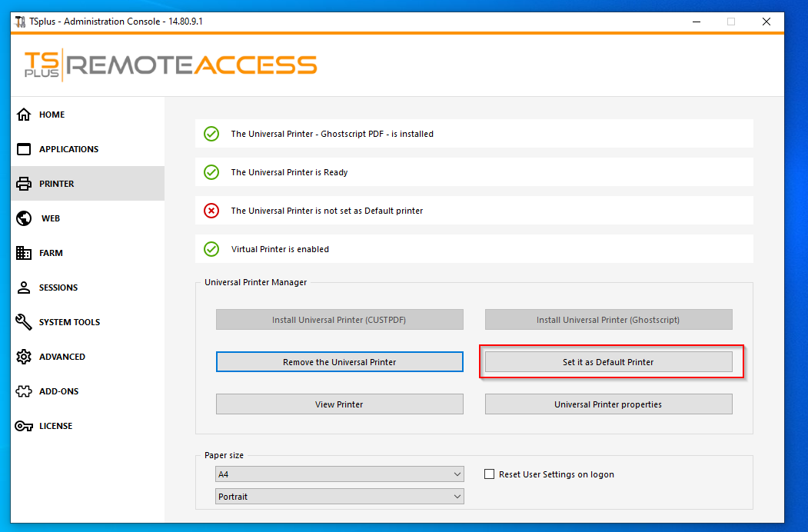808x532 pixels.
Task: Click Set it as Default Printer
Action: click(608, 362)
